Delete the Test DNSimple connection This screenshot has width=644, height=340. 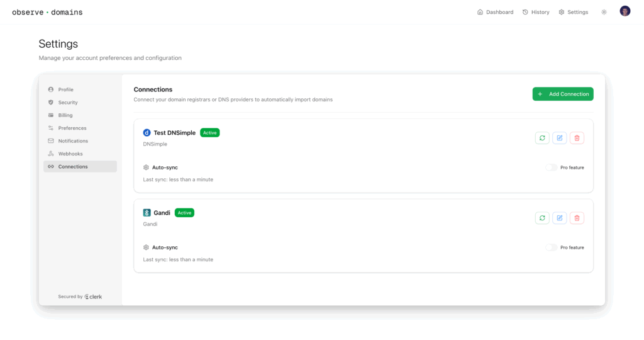(577, 138)
